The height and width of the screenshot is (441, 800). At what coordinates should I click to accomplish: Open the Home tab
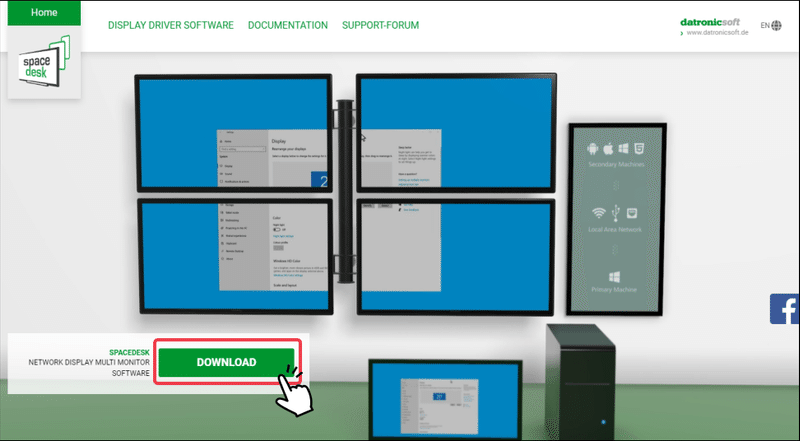[44, 13]
